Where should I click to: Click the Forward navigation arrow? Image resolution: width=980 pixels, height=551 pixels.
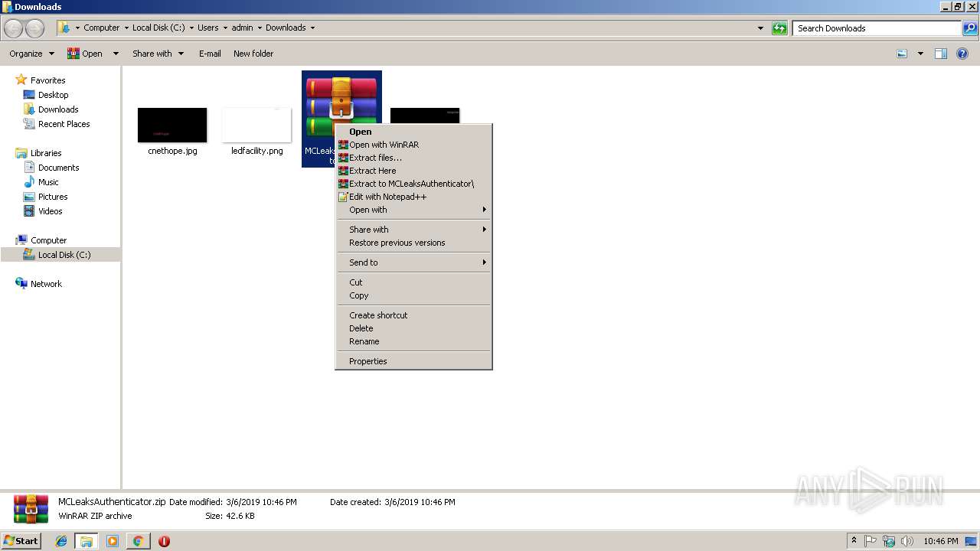click(34, 28)
